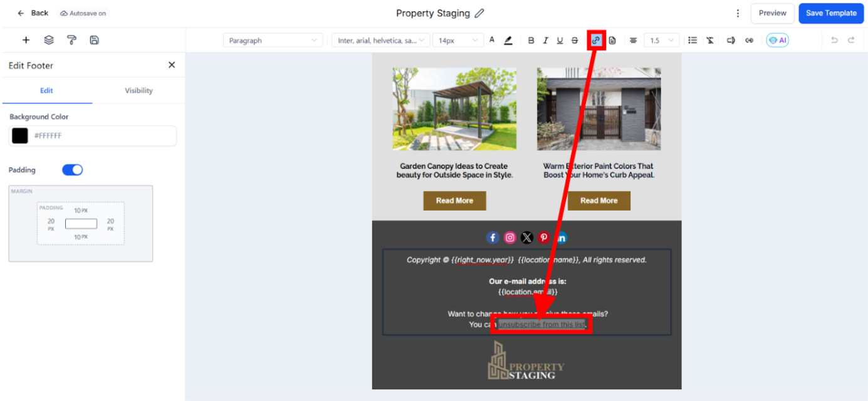868x401 pixels.
Task: Click the pencil icon to rename template
Action: pos(479,13)
